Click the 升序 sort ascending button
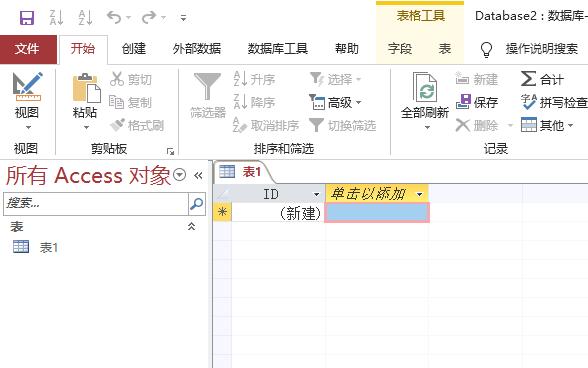The image size is (588, 368). pos(254,79)
